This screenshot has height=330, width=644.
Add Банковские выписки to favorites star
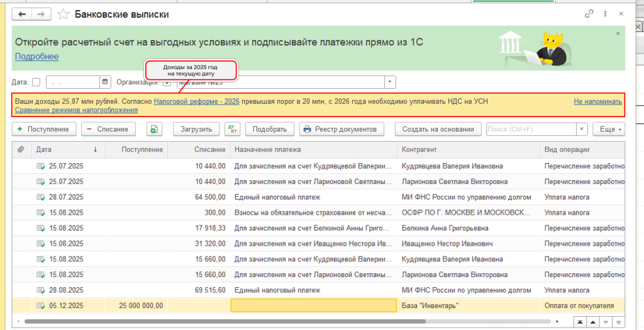point(64,14)
